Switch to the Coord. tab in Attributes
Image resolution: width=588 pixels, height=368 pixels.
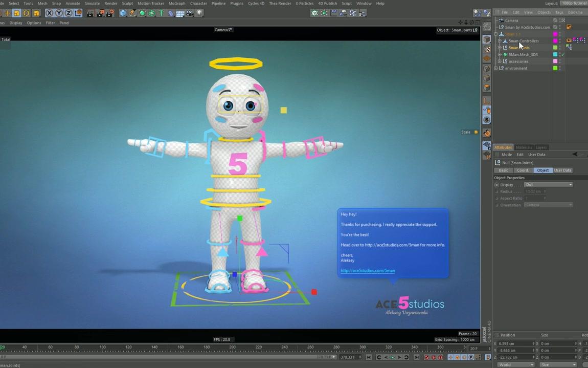[523, 170]
